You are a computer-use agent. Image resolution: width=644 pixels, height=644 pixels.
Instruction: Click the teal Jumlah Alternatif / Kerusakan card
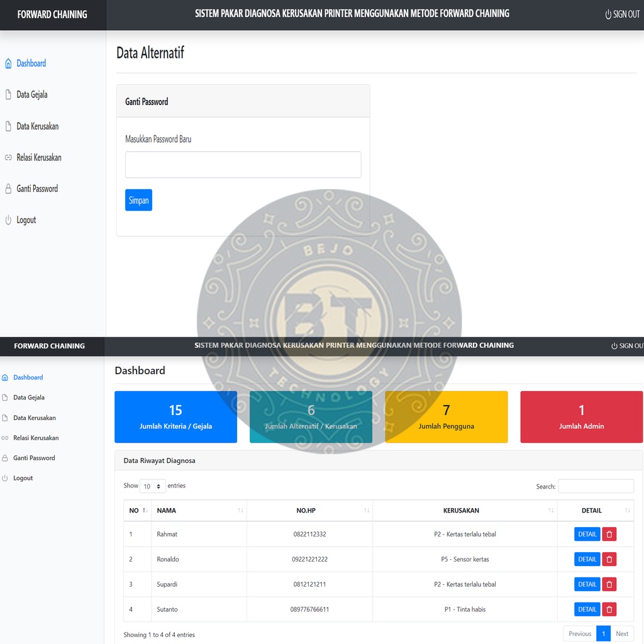pos(311,417)
